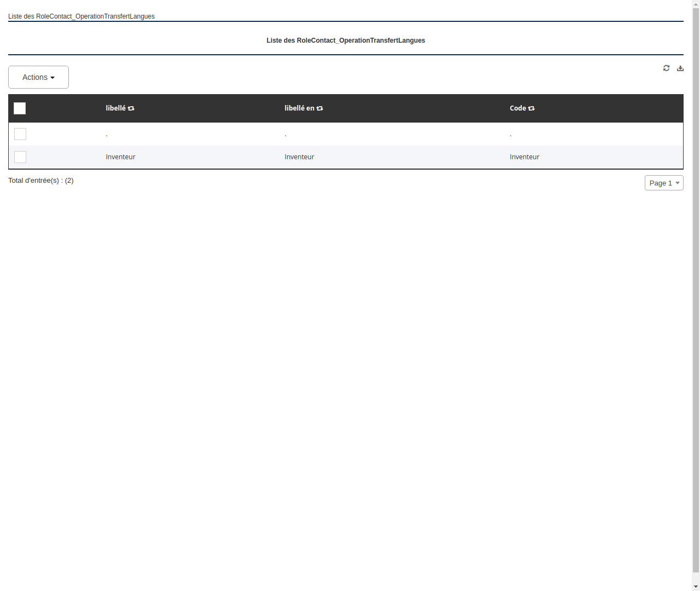
Task: Toggle the select-all checkbox in the header
Action: (x=20, y=108)
